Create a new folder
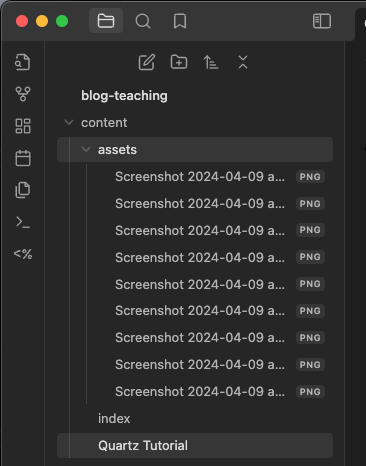366x466 pixels. 179,62
